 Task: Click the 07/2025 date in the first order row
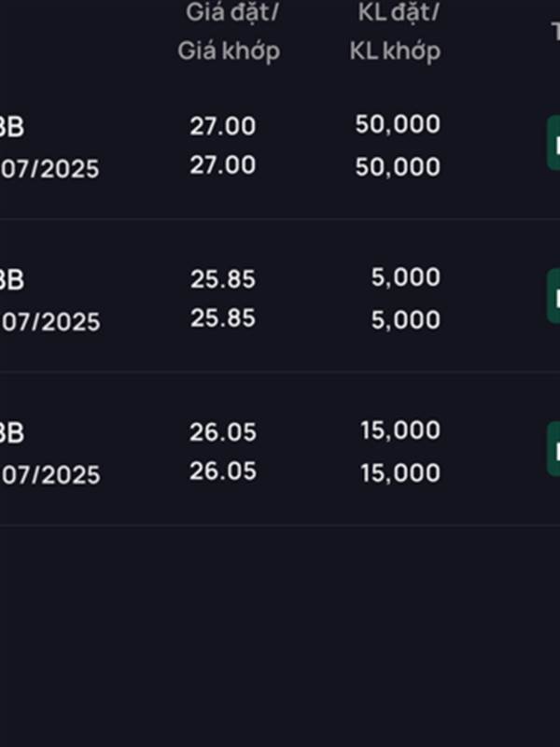tap(49, 169)
